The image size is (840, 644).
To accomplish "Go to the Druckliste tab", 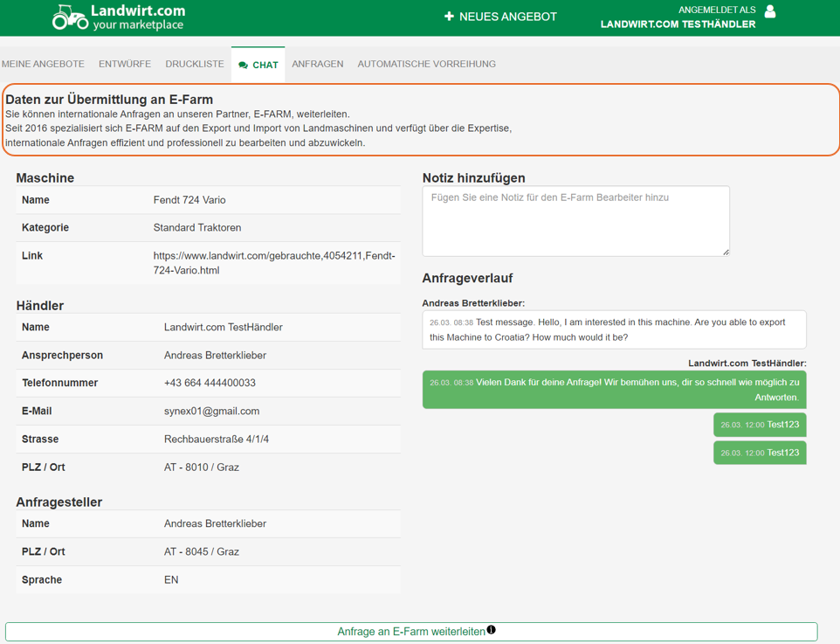I will coord(195,64).
